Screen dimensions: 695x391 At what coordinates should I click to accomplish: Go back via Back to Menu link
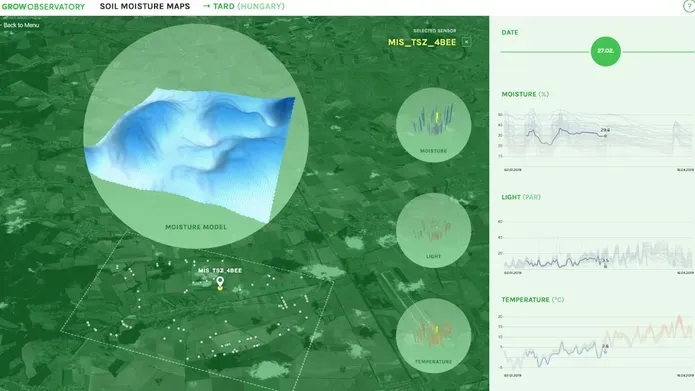20,25
